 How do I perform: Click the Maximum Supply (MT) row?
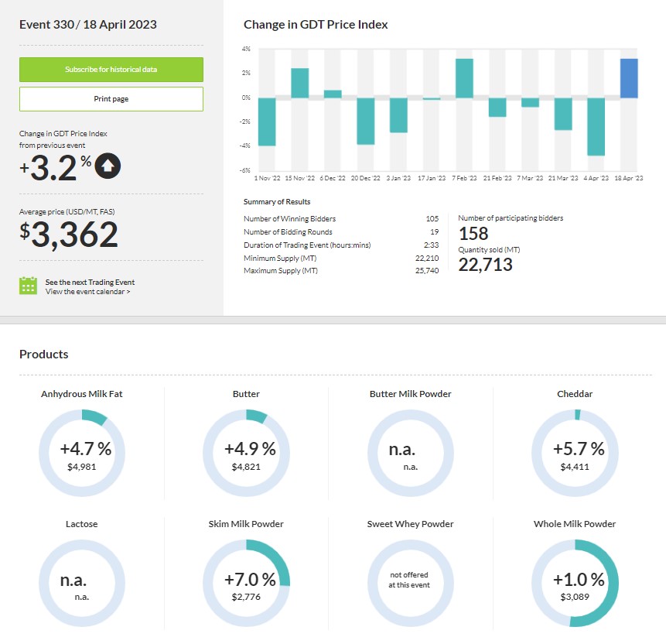click(x=341, y=271)
